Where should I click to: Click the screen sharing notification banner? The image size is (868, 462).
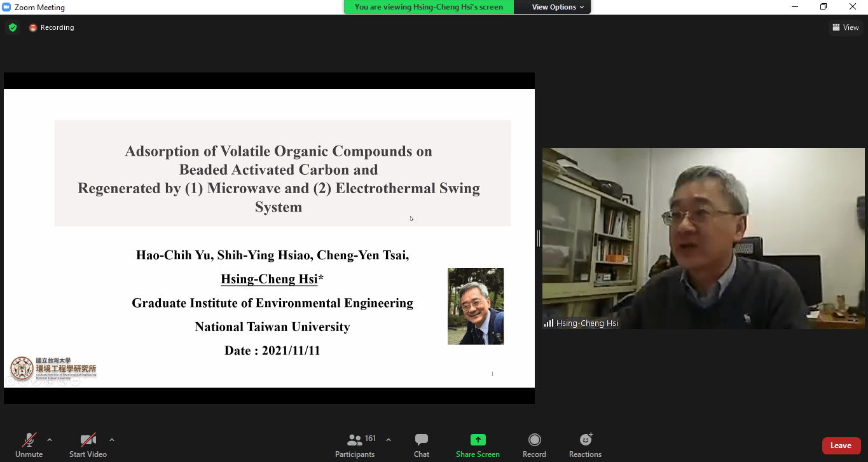tap(429, 7)
